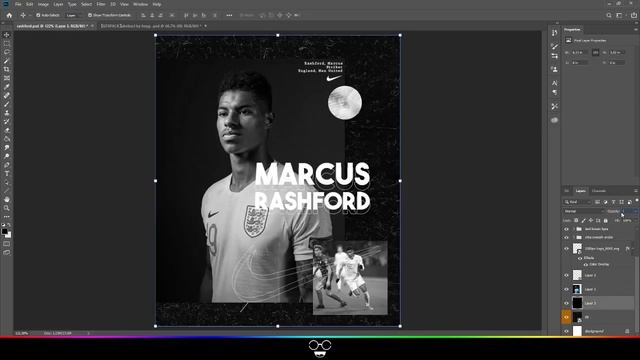Select the Horizontal Type tool
Viewport: 640px width, 360px height.
click(7, 173)
